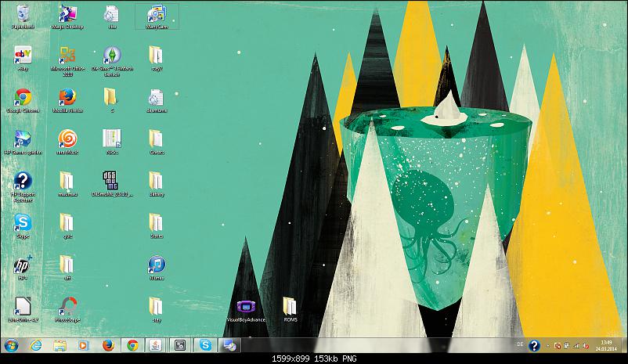
Task: Launch Google Chrome from the desktop
Action: (x=23, y=100)
